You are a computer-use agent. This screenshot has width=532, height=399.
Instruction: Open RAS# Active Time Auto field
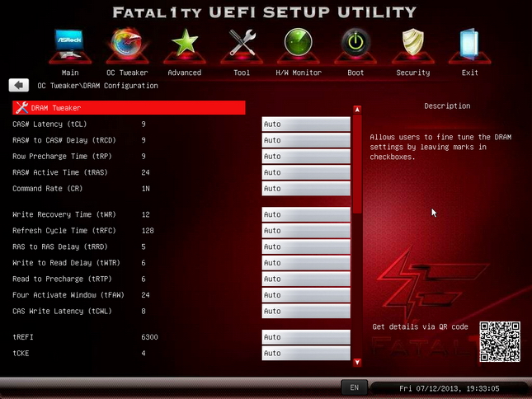[x=306, y=172]
